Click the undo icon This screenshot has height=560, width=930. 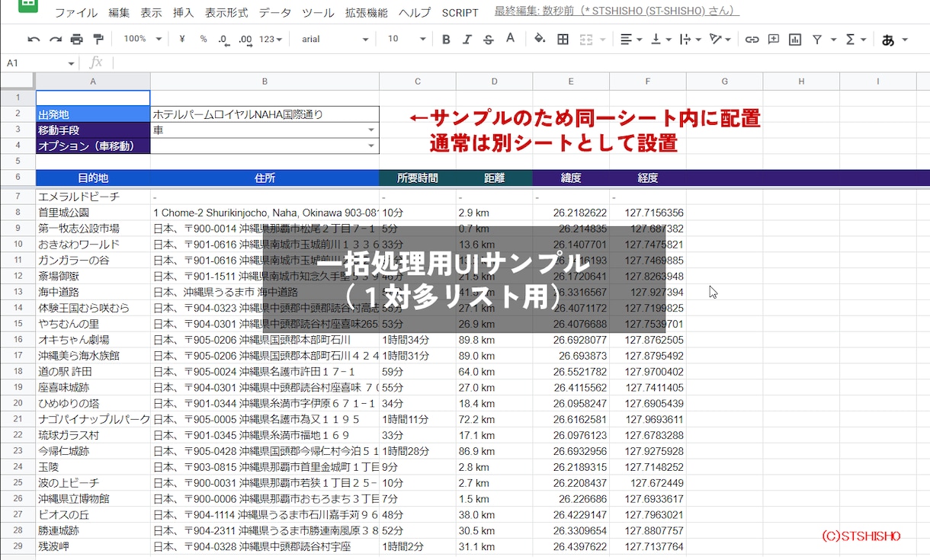point(34,39)
